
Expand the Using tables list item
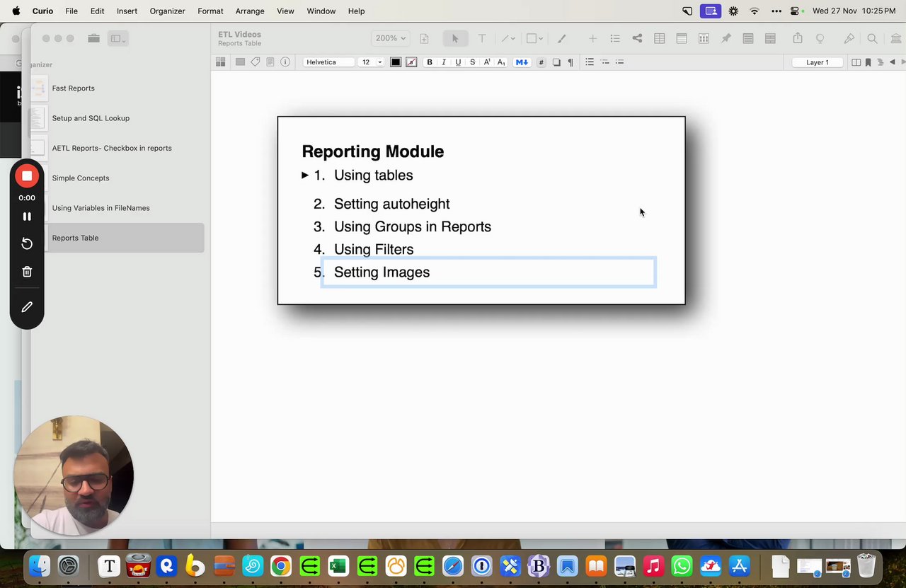(305, 175)
